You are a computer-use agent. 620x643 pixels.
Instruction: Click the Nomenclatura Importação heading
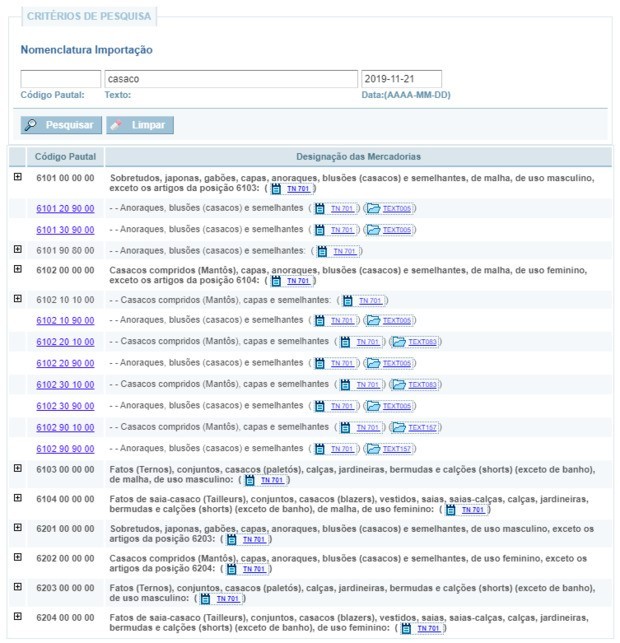coord(87,50)
